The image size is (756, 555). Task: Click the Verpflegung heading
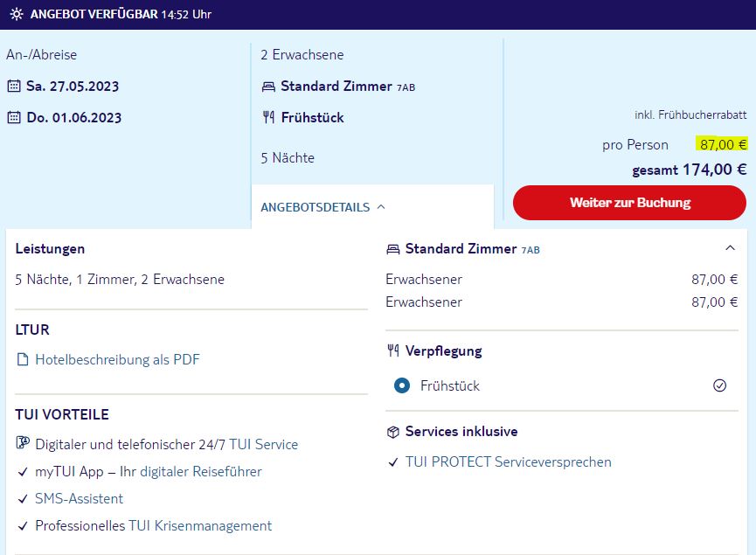click(x=444, y=351)
